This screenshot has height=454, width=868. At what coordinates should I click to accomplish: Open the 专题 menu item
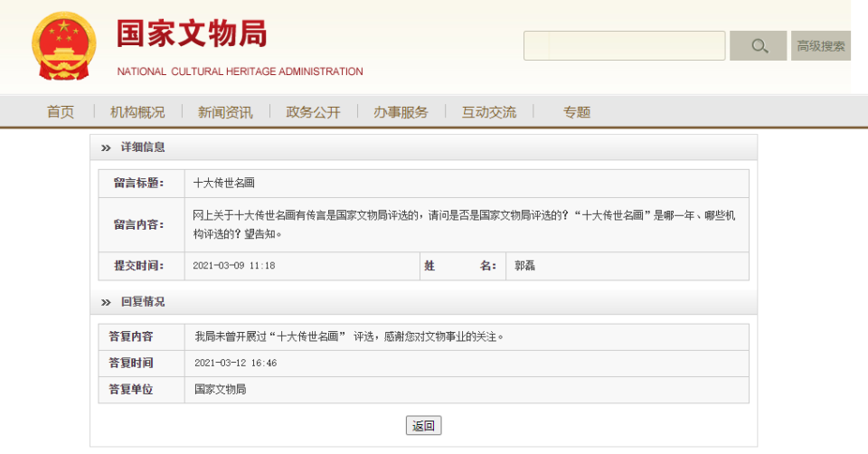coord(577,112)
